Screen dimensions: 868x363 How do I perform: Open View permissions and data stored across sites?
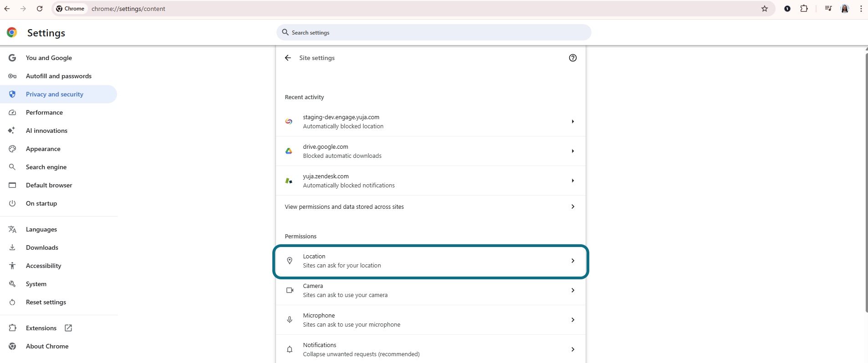point(430,207)
